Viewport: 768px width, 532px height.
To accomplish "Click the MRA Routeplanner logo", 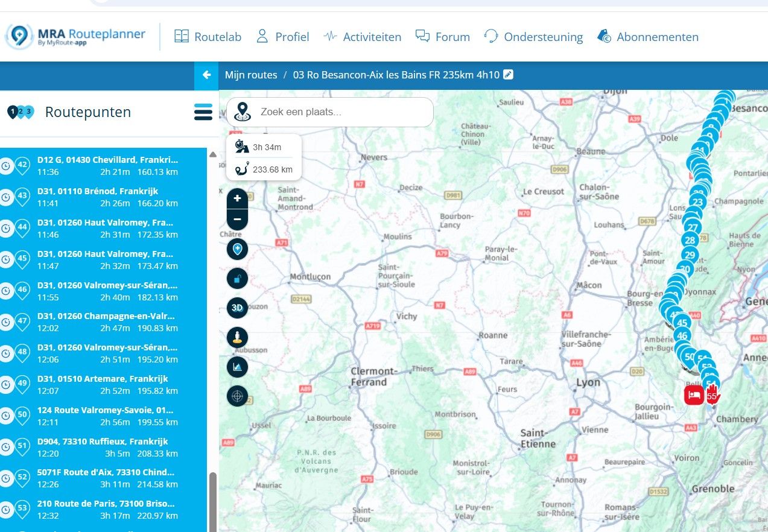I will [x=76, y=36].
